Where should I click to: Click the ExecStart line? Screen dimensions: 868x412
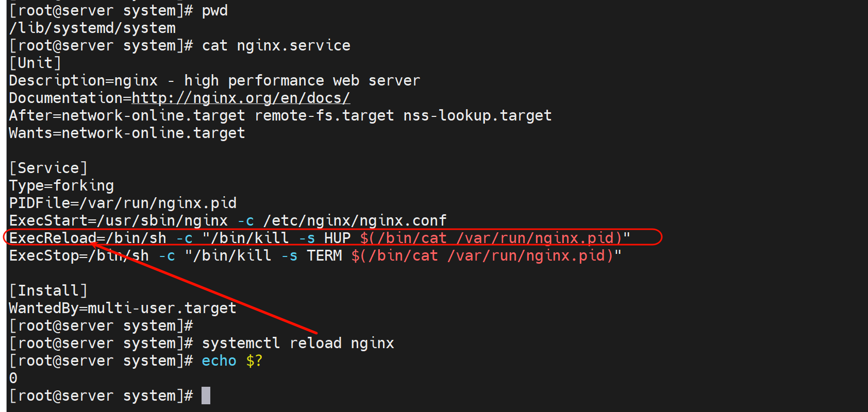click(227, 221)
